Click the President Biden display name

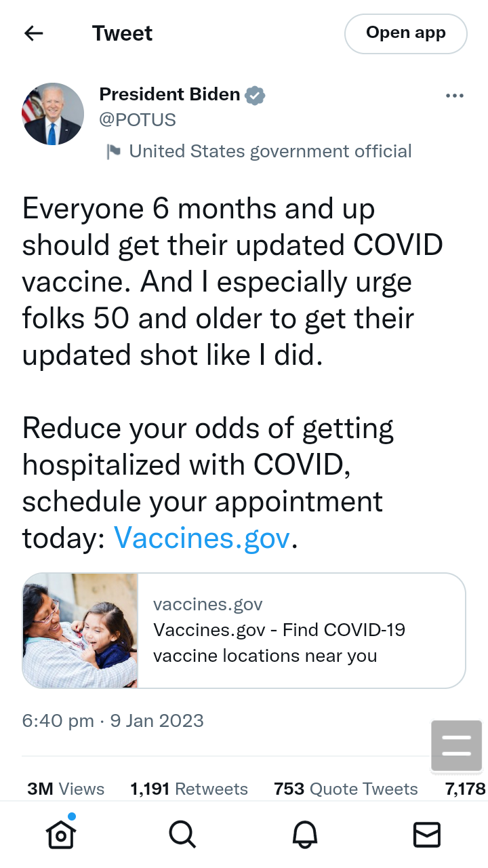pos(169,94)
